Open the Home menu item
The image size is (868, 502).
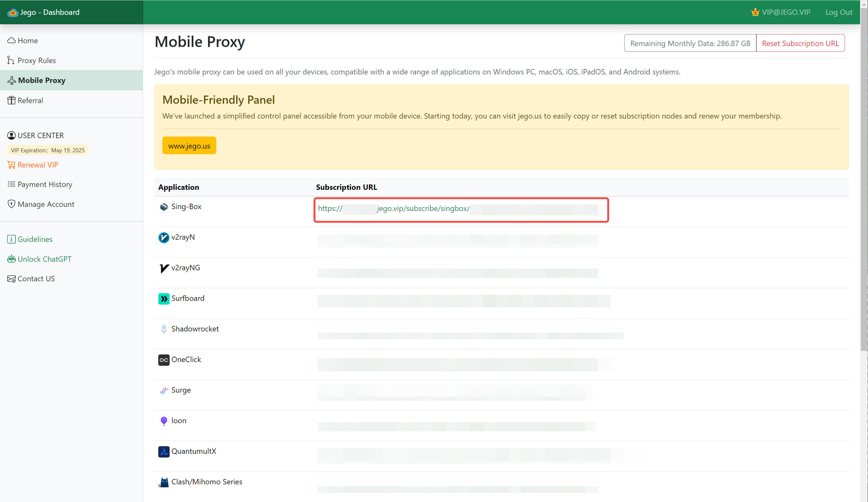click(71, 41)
